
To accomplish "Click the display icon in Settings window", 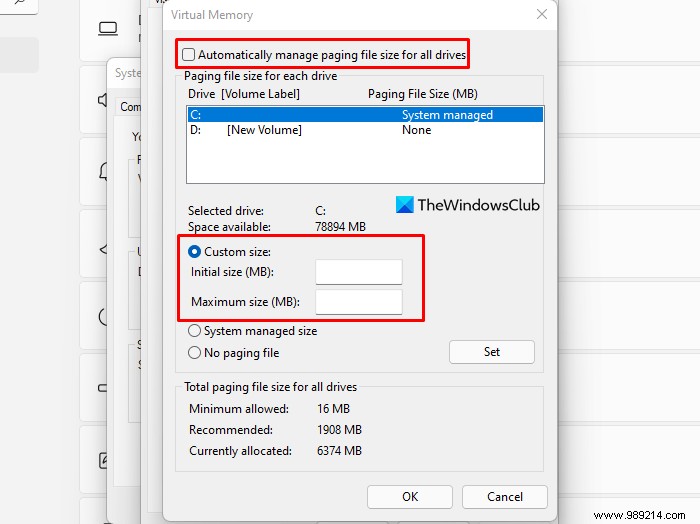I will coord(108,29).
